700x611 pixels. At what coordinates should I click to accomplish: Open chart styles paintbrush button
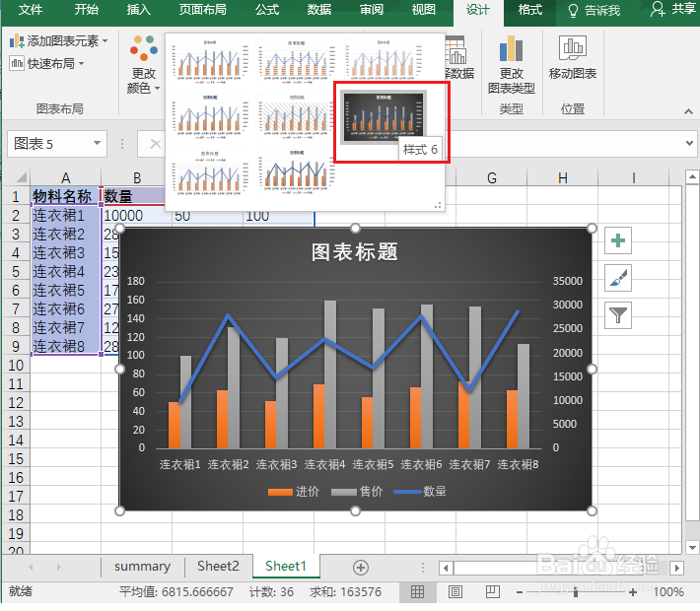pyautogui.click(x=618, y=278)
